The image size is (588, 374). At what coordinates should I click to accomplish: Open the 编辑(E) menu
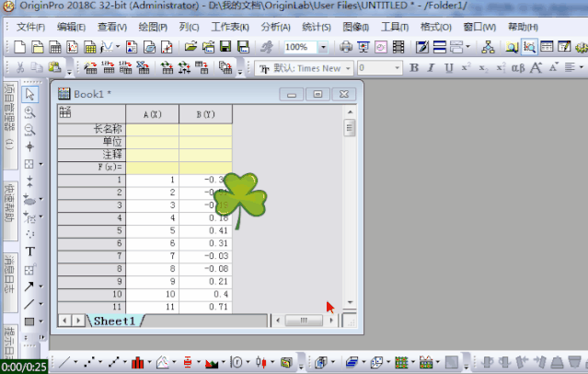pos(71,27)
